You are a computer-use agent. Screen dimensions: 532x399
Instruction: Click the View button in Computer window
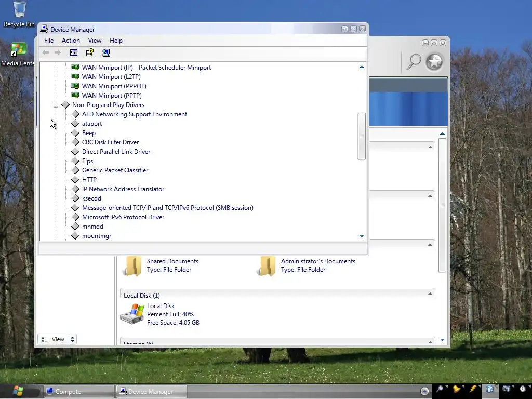pyautogui.click(x=53, y=339)
